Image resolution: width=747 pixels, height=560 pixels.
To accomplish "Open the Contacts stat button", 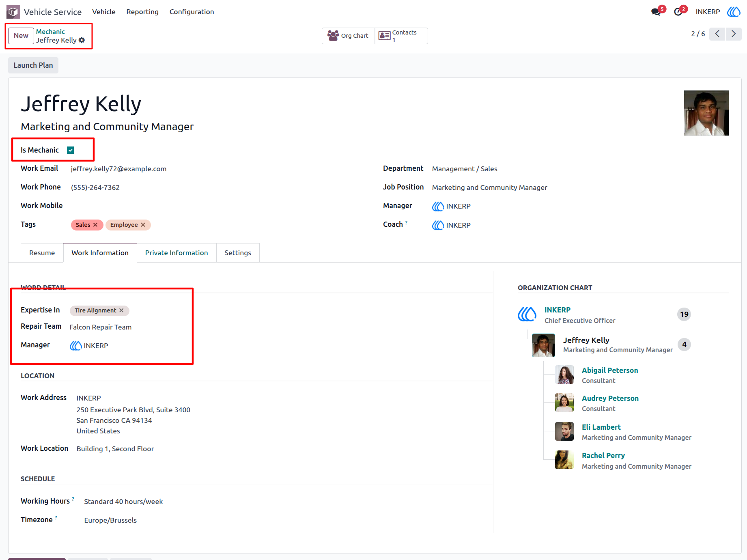I will coord(401,36).
